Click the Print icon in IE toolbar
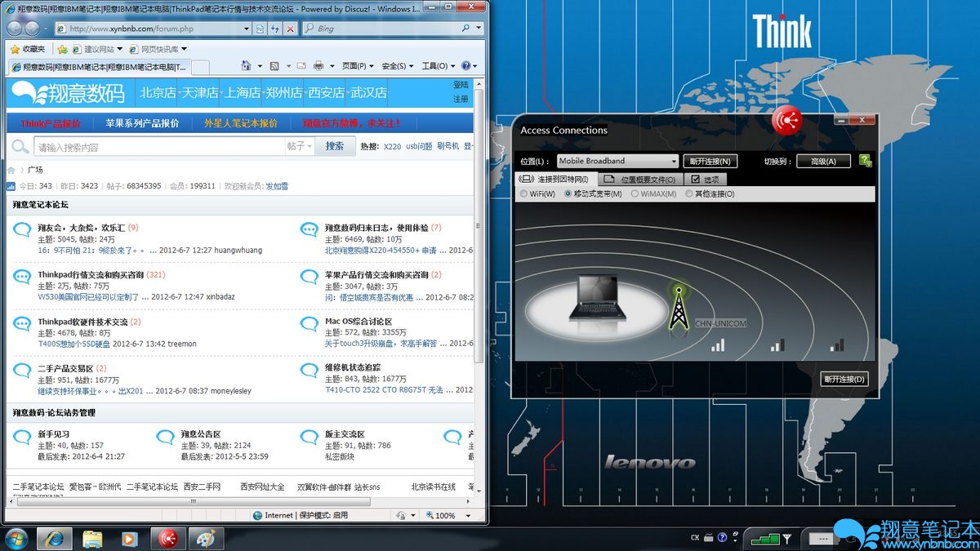This screenshot has width=980, height=551. [x=318, y=66]
